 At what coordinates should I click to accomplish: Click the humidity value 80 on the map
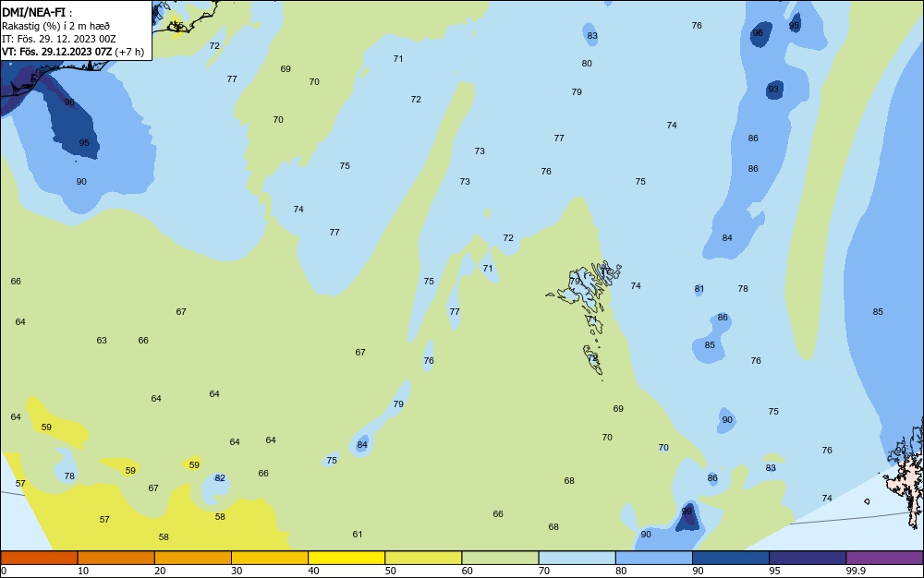(587, 63)
